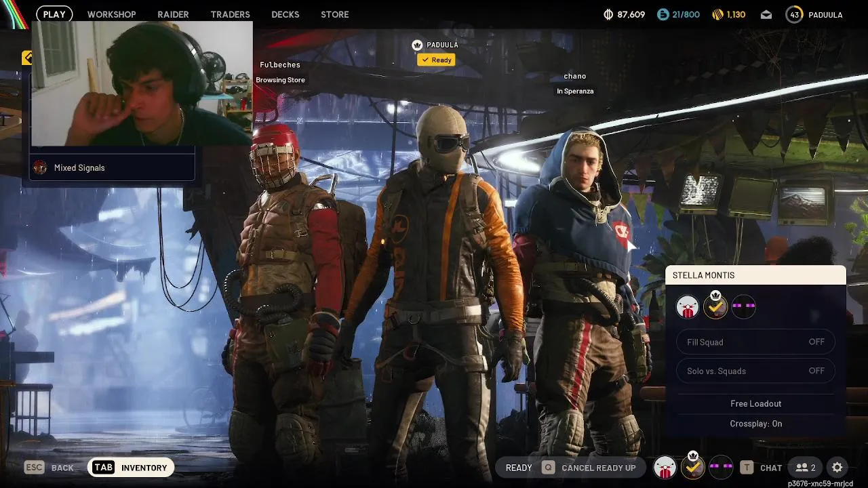
Task: Switch to the STORE tab
Action: point(335,14)
